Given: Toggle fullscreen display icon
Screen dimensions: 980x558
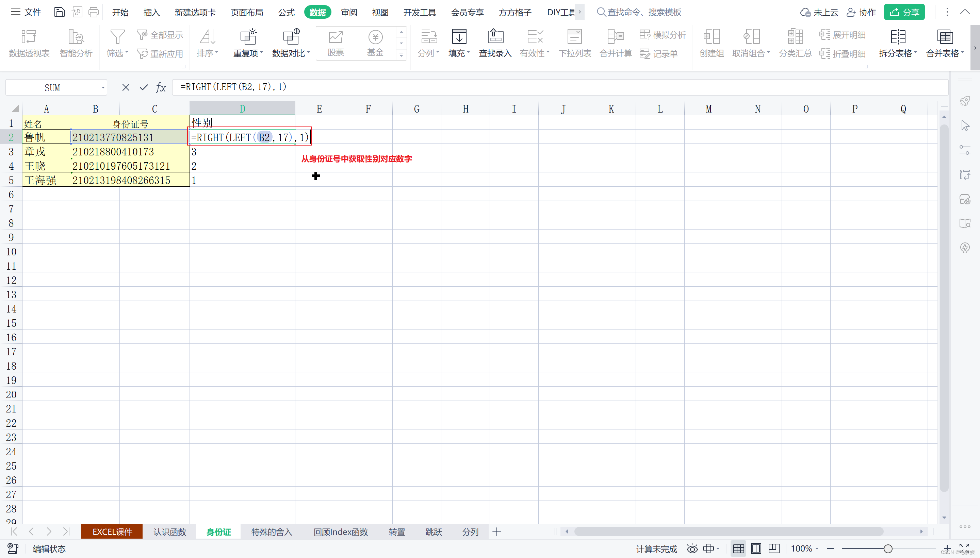Looking at the screenshot, I should (964, 548).
